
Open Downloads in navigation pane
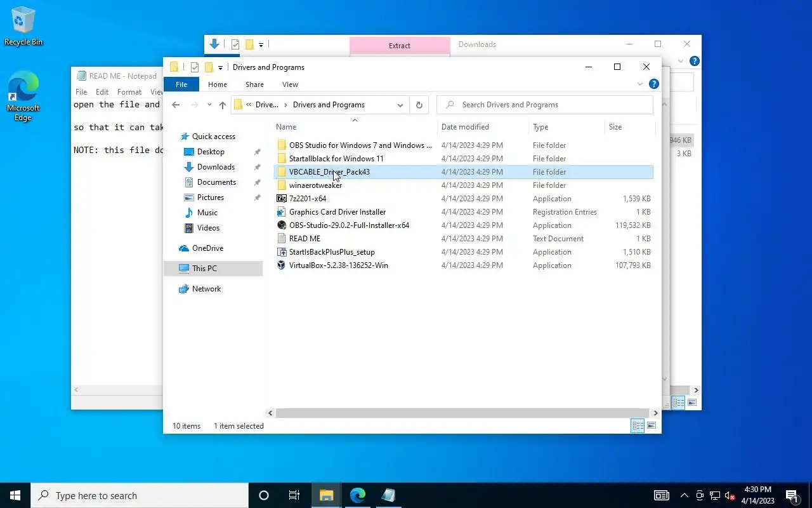point(216,167)
